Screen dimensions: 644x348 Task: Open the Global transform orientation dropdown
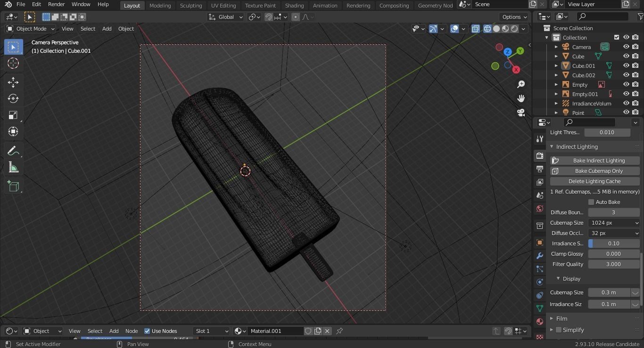point(225,17)
